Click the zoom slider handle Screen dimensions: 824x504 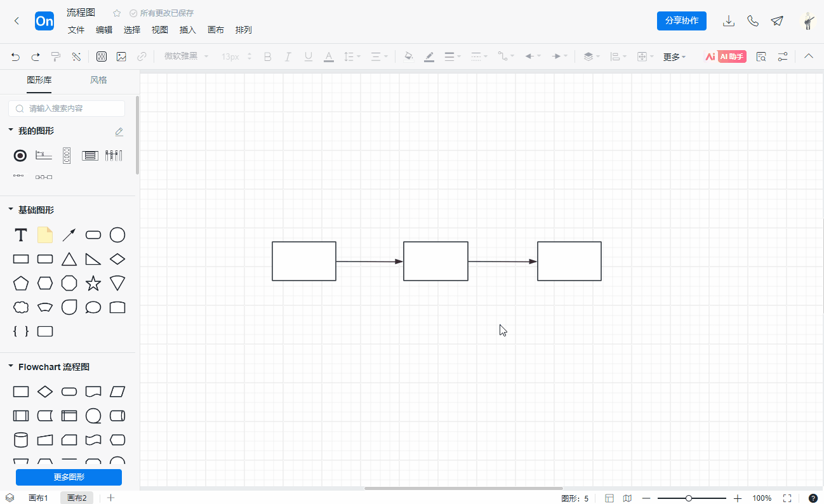pos(689,498)
